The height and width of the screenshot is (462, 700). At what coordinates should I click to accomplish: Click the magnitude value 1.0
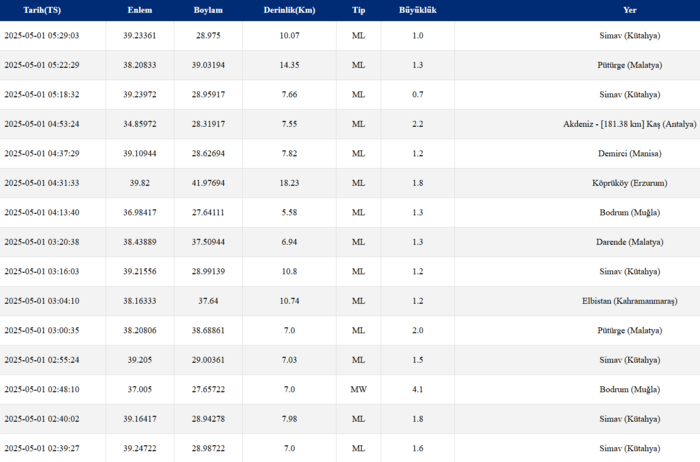tap(418, 36)
